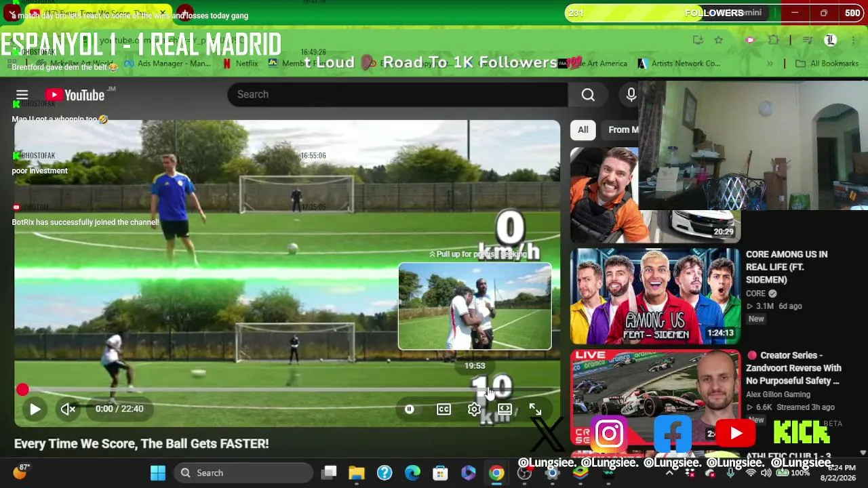Open the YouTube guide hamburger menu
The height and width of the screenshot is (488, 868).
click(x=22, y=95)
